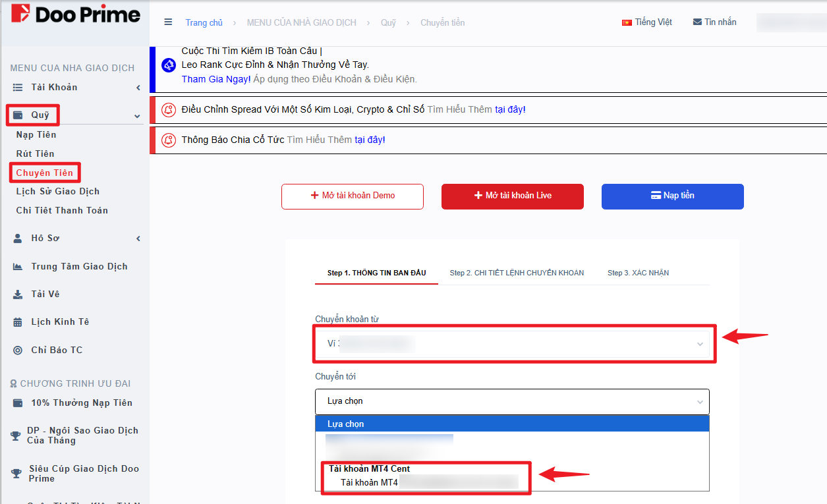827x504 pixels.
Task: Open Chuyển Tiền in sidebar
Action: 45,173
